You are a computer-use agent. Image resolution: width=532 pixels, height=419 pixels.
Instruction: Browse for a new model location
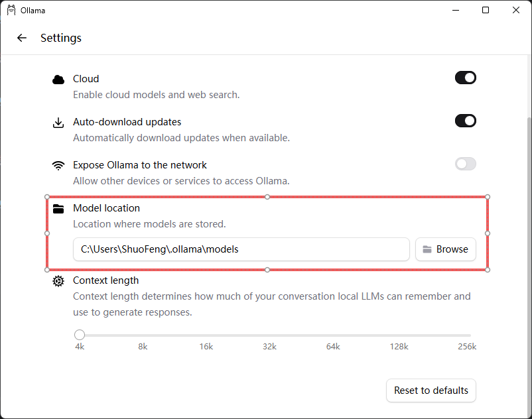[x=446, y=249]
